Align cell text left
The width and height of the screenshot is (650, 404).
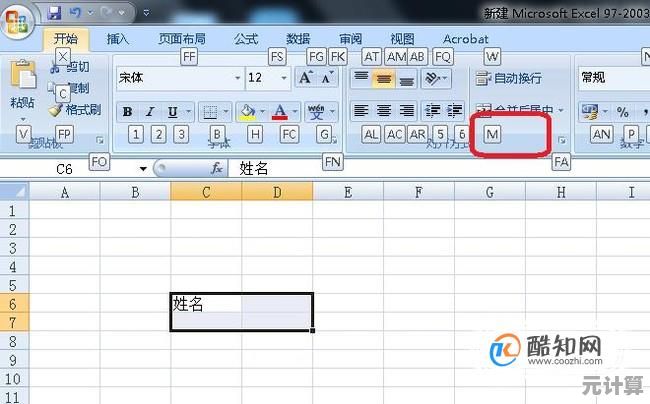[x=361, y=111]
